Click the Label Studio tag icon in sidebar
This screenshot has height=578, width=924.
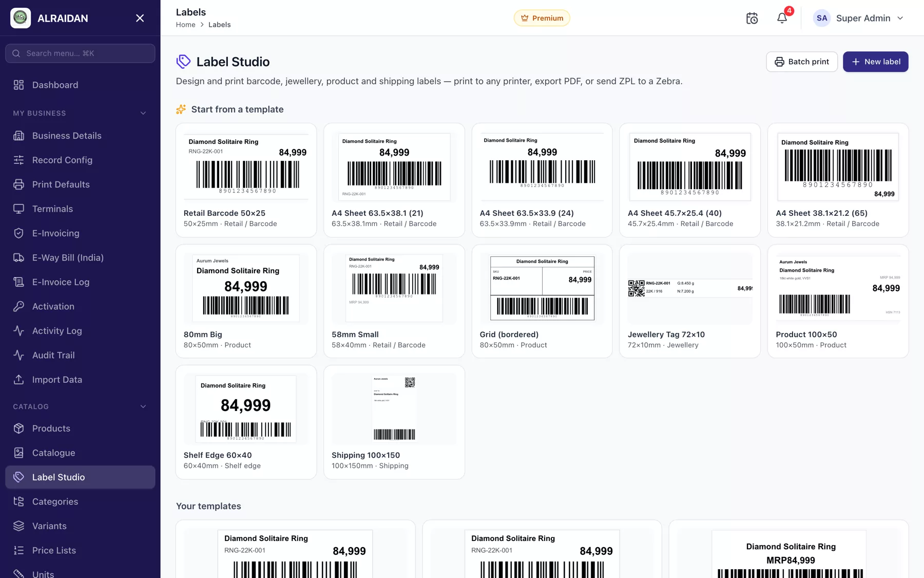[18, 477]
